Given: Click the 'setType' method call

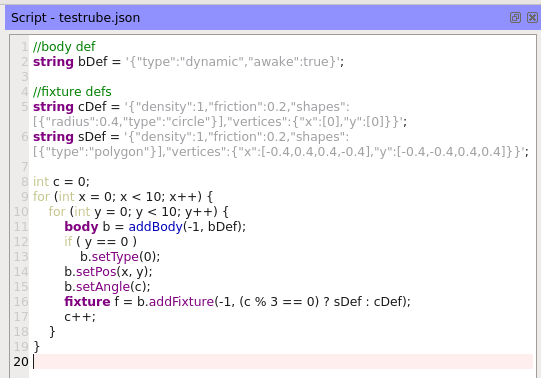Looking at the screenshot, I should tap(115, 257).
